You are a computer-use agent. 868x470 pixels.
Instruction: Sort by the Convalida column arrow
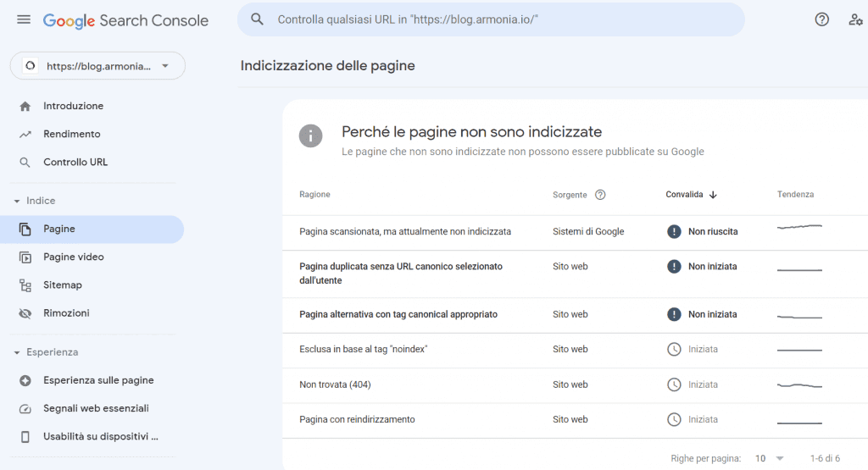tap(713, 195)
